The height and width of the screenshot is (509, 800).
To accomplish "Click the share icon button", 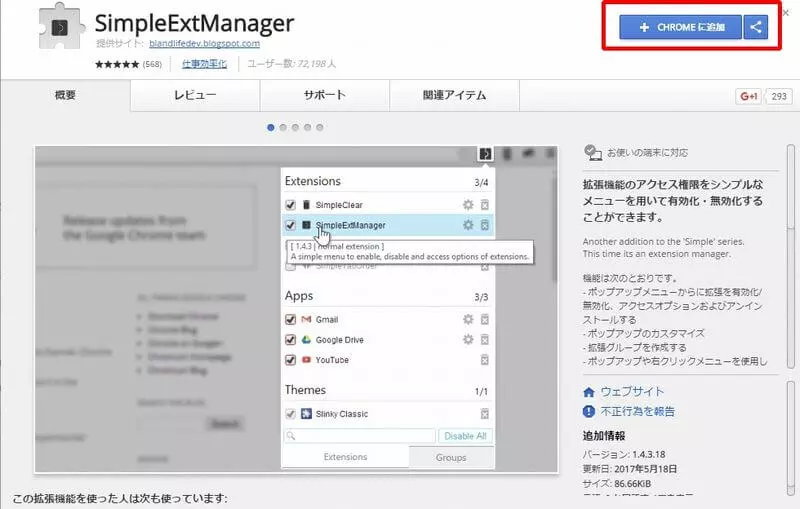I will [756, 27].
